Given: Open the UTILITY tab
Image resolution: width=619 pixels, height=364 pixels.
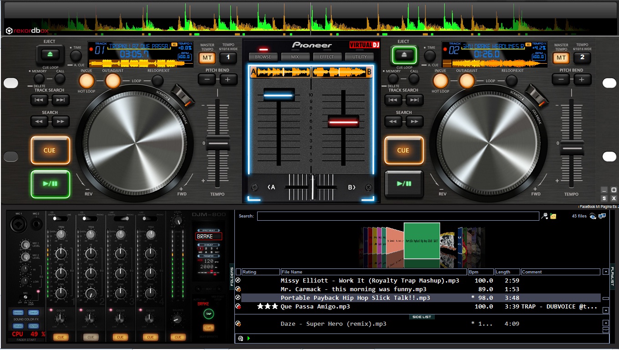Looking at the screenshot, I should point(359,57).
